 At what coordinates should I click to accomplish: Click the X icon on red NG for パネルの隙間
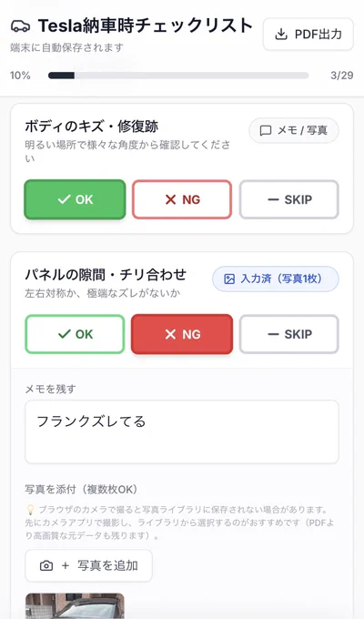170,334
